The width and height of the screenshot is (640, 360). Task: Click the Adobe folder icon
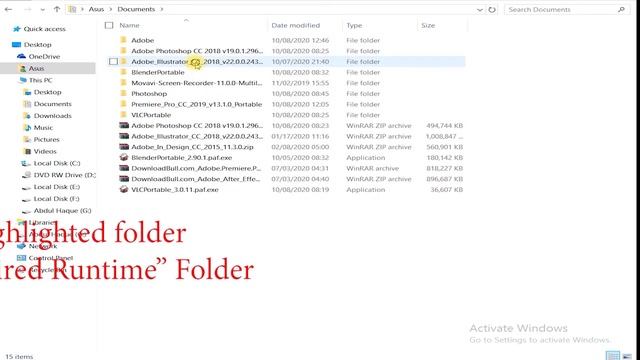point(123,40)
